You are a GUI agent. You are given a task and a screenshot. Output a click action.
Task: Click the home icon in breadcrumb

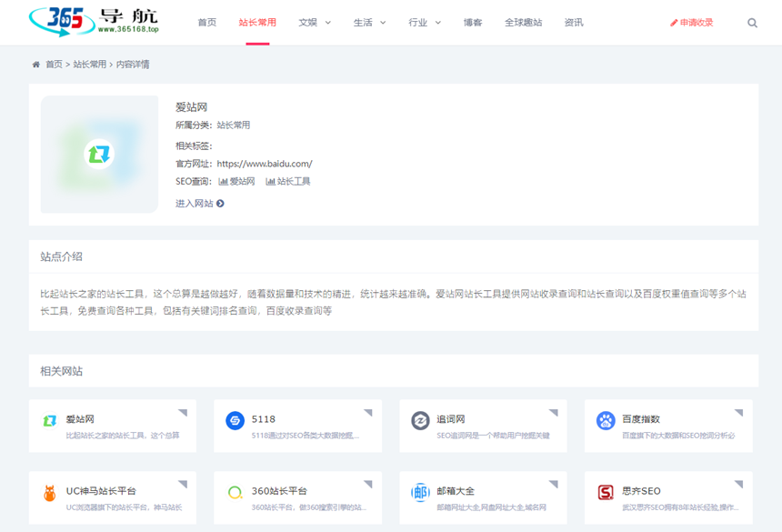click(35, 65)
